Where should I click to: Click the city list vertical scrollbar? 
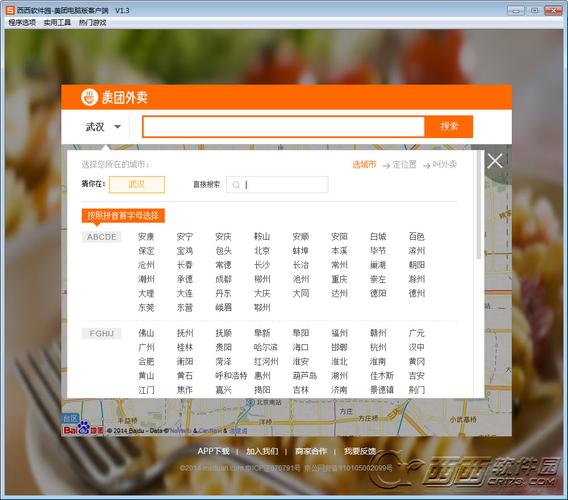[479, 205]
